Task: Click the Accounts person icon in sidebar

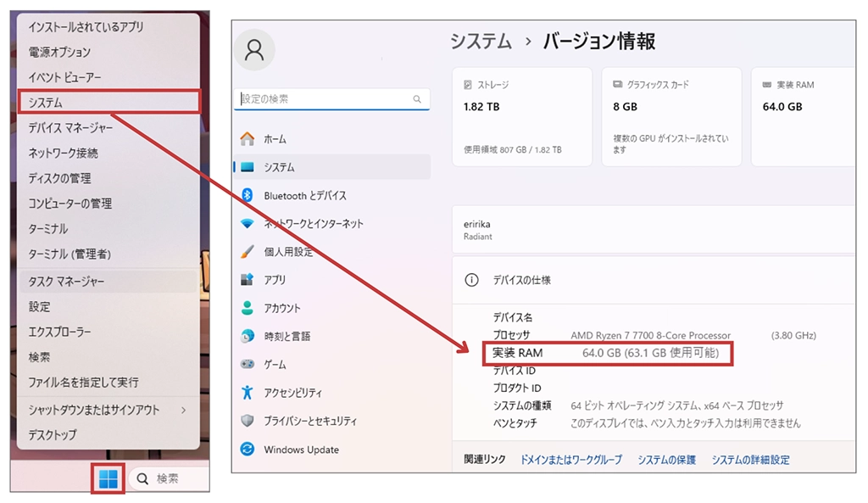Action: tap(248, 308)
